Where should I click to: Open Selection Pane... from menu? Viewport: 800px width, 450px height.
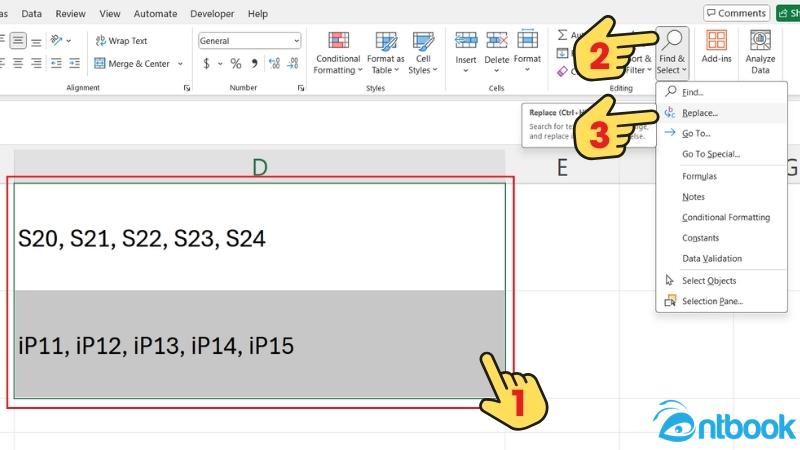pos(721,302)
